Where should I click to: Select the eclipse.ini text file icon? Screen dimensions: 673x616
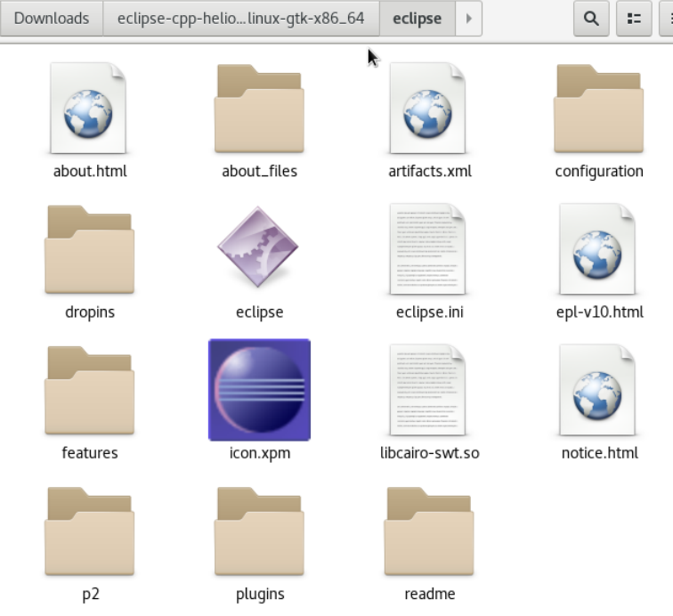pos(427,249)
